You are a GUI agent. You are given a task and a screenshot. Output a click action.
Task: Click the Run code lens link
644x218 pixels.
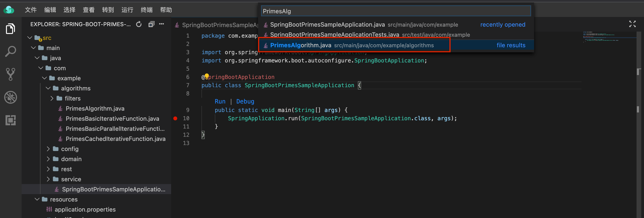pyautogui.click(x=220, y=101)
